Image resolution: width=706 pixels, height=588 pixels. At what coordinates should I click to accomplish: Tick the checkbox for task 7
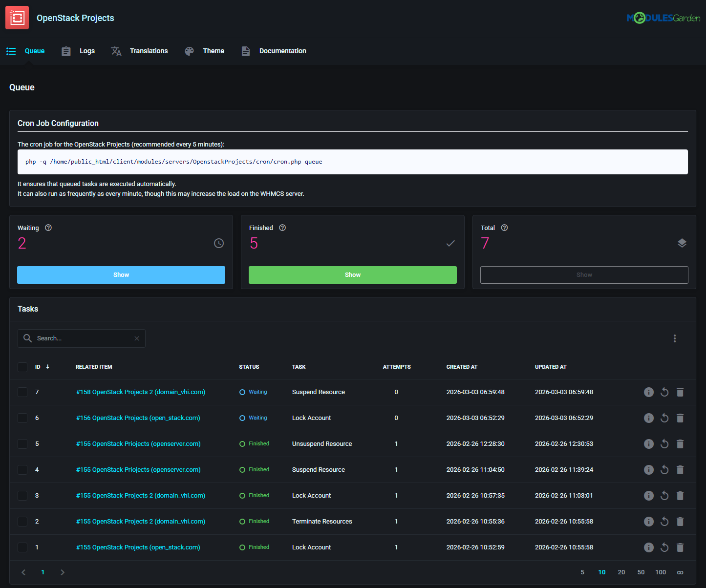pos(22,392)
